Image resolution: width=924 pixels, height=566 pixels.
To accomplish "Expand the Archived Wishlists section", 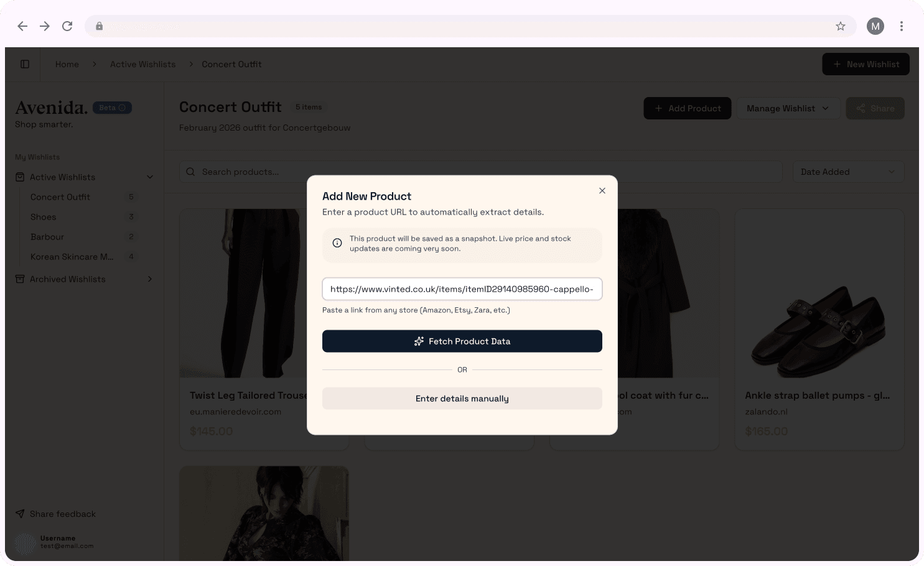I will 150,279.
